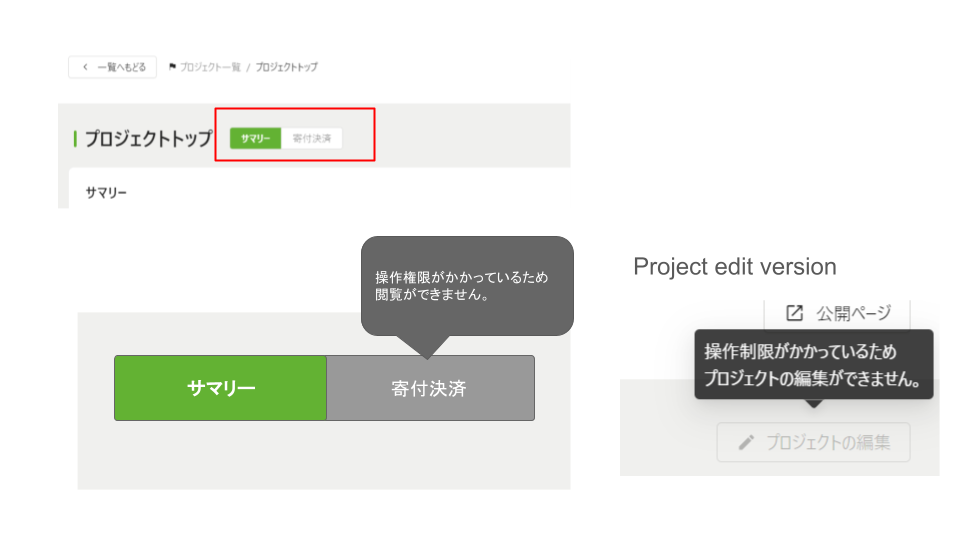The image size is (960, 540).
Task: Click the external-link icon beside 公開ページ
Action: pos(794,313)
